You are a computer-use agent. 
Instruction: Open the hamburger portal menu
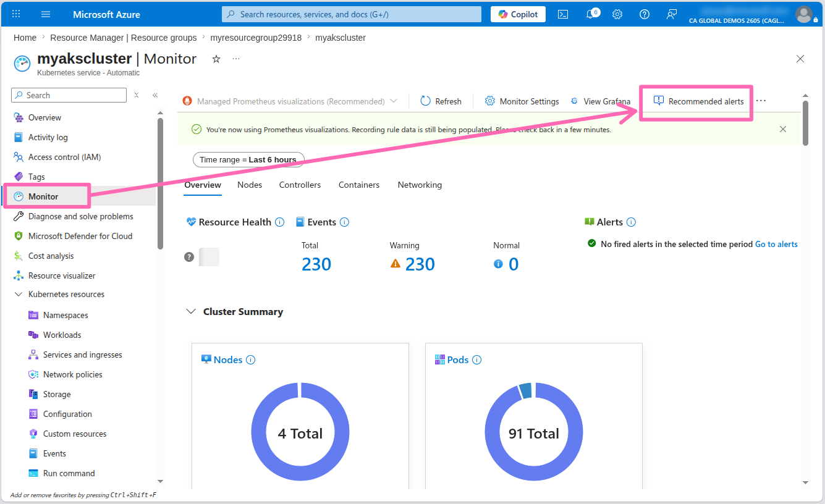click(x=46, y=14)
